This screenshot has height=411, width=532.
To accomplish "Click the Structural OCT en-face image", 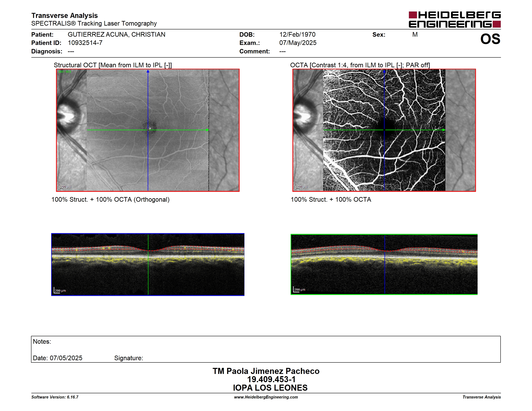I will tap(148, 130).
